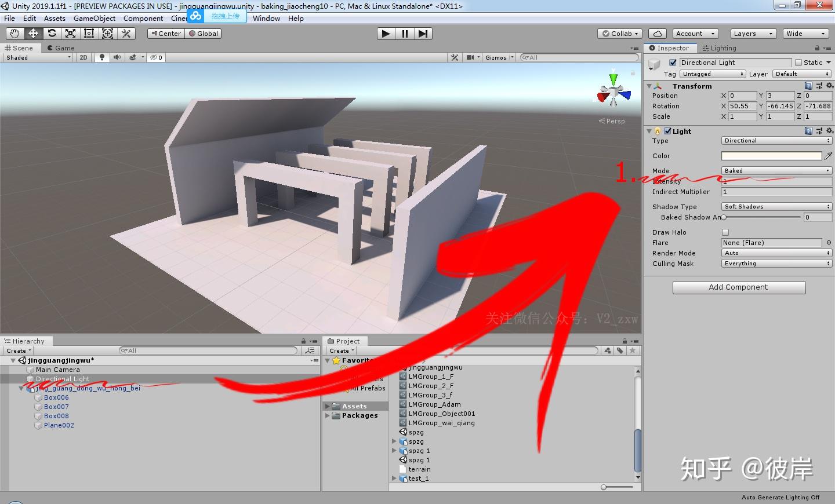
Task: Toggle scene effects icon
Action: coord(133,57)
